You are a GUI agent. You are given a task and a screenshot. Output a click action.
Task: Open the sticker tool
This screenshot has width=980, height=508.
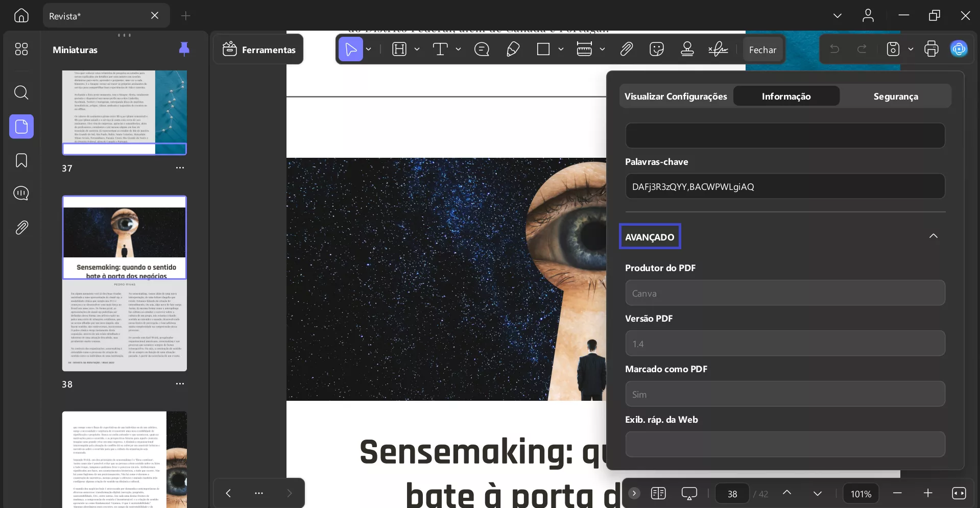[x=657, y=49]
